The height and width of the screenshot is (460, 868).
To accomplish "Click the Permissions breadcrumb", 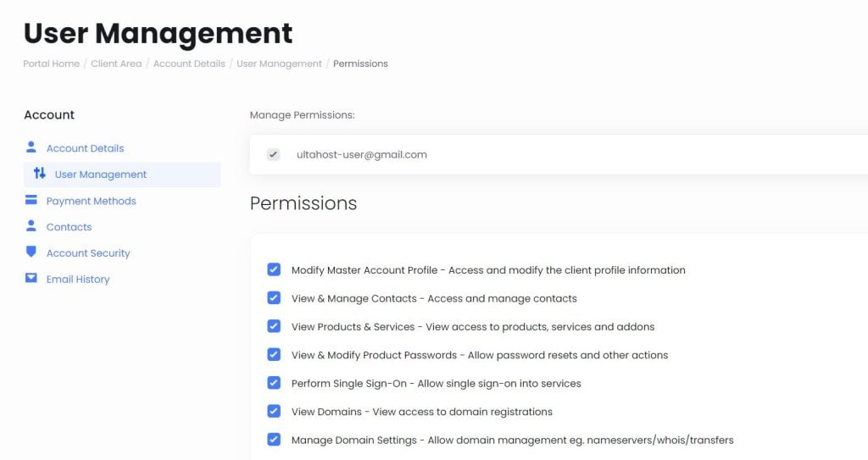I will pos(360,64).
